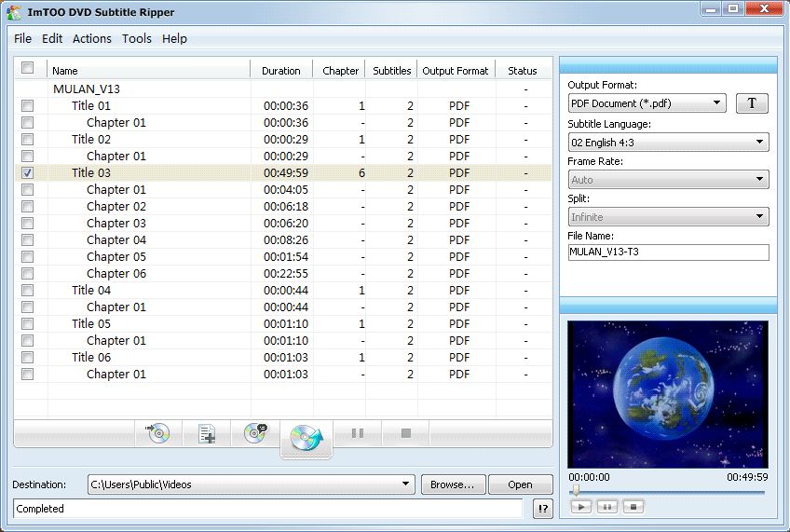The image size is (790, 532).
Task: Toggle the select-all checkbox in header
Action: (x=27, y=67)
